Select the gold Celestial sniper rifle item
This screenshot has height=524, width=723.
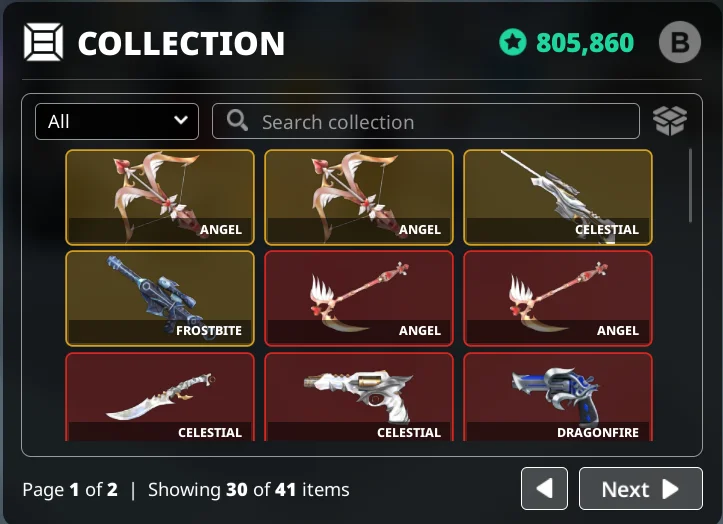pos(558,197)
